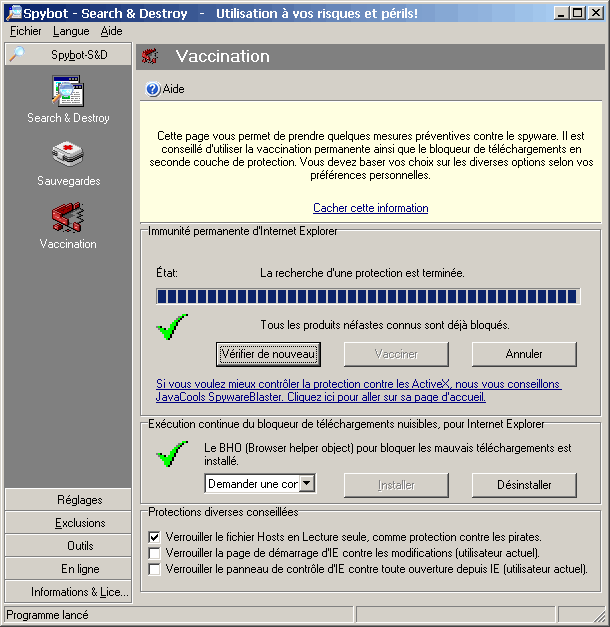Click the blue question mark Aide icon

pos(152,89)
